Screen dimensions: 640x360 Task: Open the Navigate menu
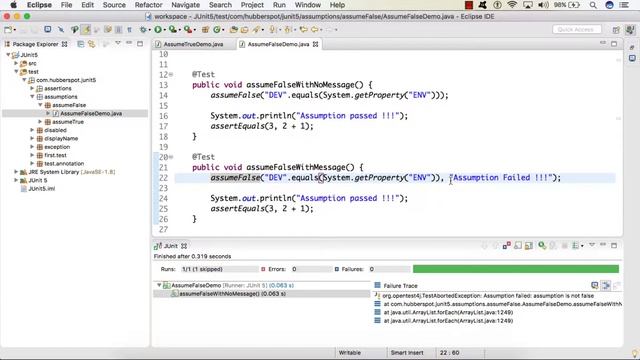tap(185, 5)
